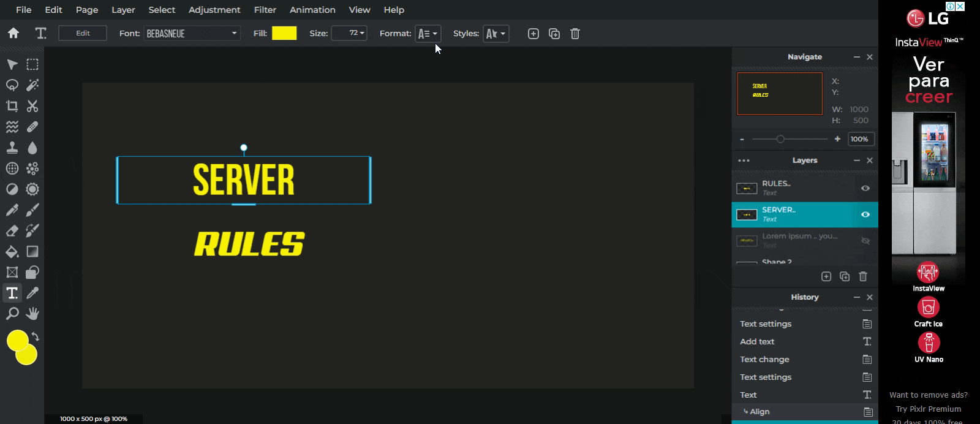Open the Edit menu
The height and width of the screenshot is (424, 980).
[x=53, y=10]
